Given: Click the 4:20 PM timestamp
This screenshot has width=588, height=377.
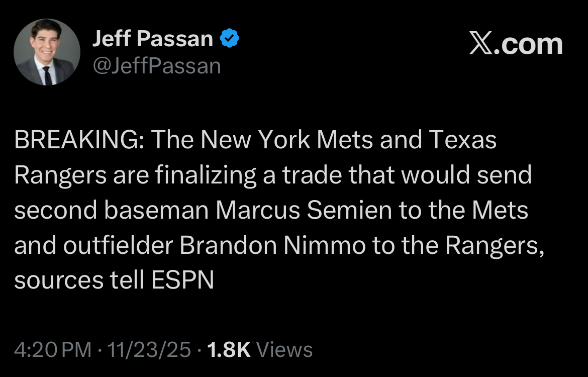Looking at the screenshot, I should pos(53,350).
